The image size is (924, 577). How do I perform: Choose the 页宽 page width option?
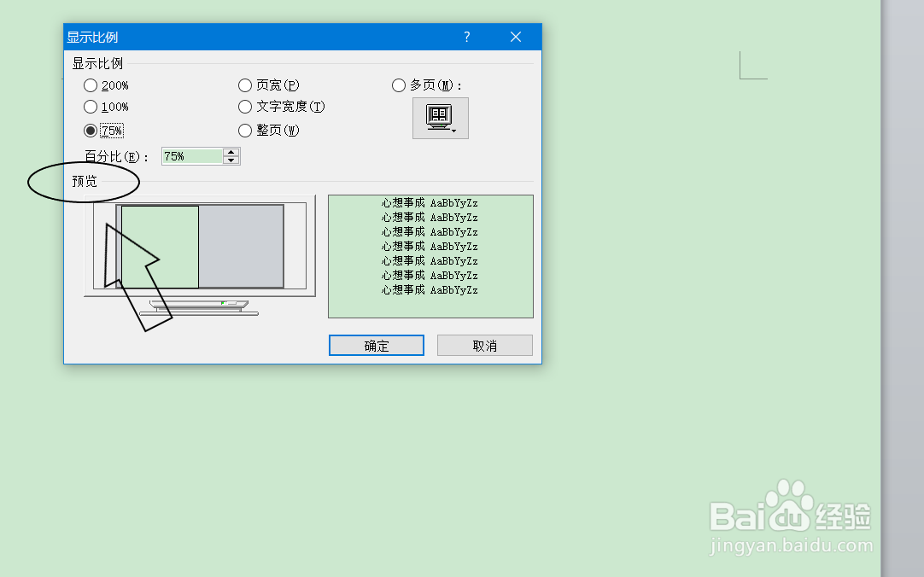click(245, 85)
